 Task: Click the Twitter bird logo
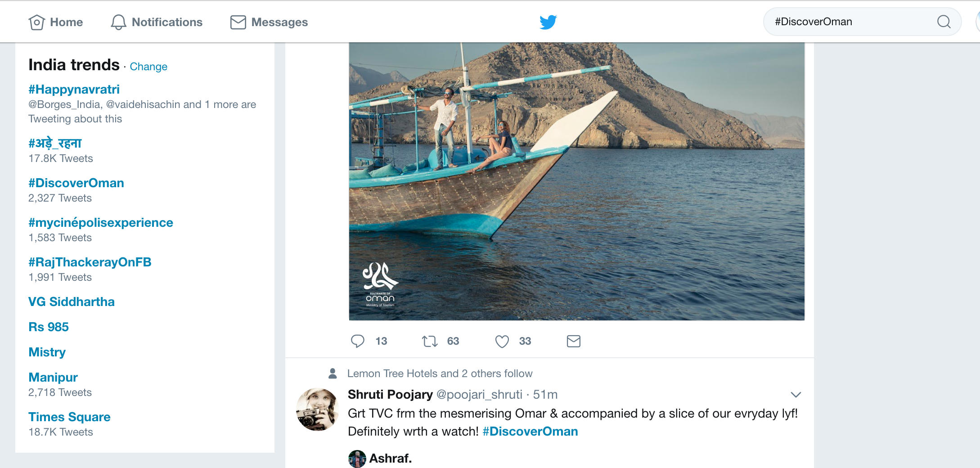tap(548, 22)
